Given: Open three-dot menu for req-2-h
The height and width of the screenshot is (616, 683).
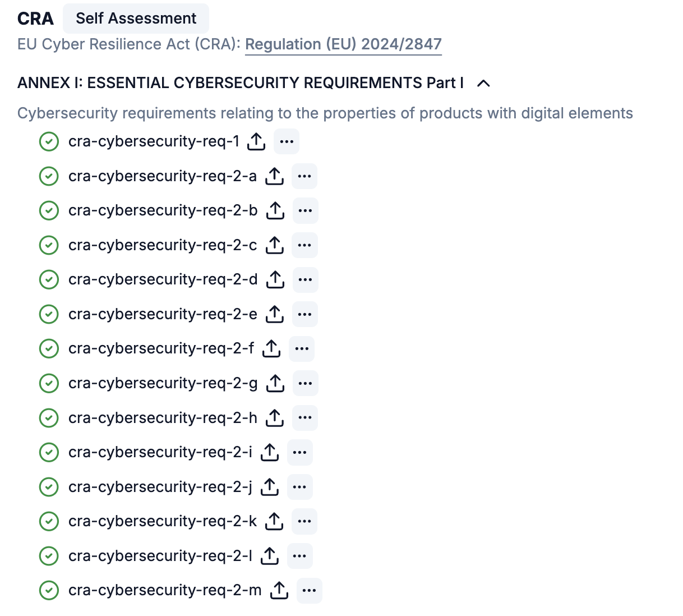Looking at the screenshot, I should click(305, 418).
